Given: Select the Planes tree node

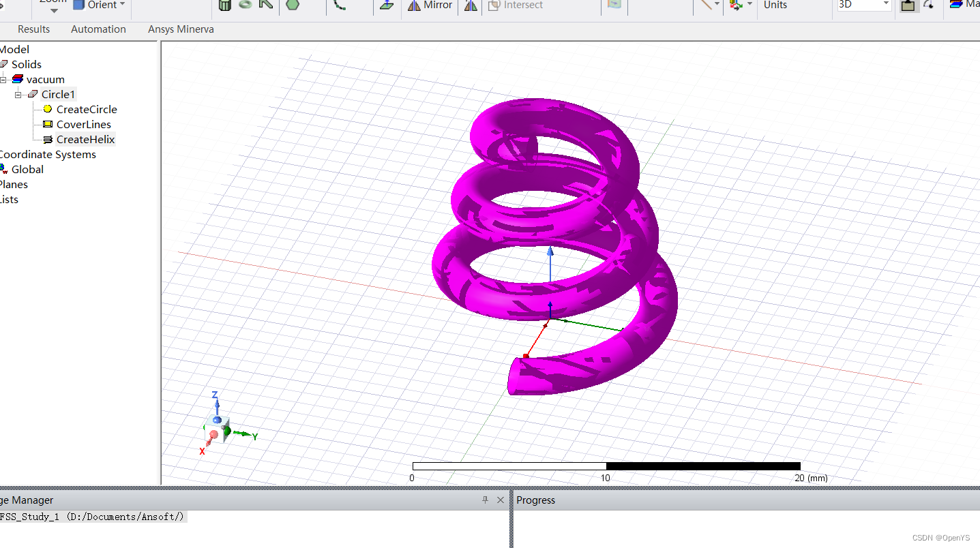Looking at the screenshot, I should [x=14, y=184].
